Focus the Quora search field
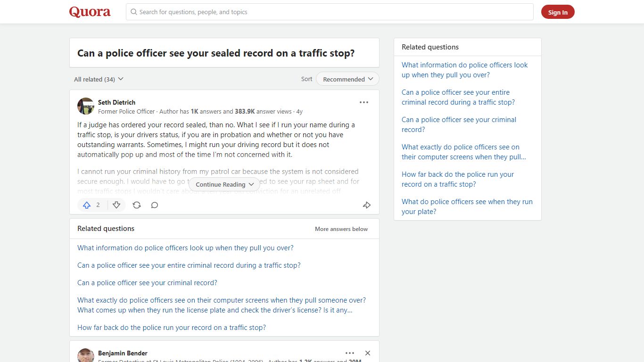The image size is (644, 362). click(330, 12)
